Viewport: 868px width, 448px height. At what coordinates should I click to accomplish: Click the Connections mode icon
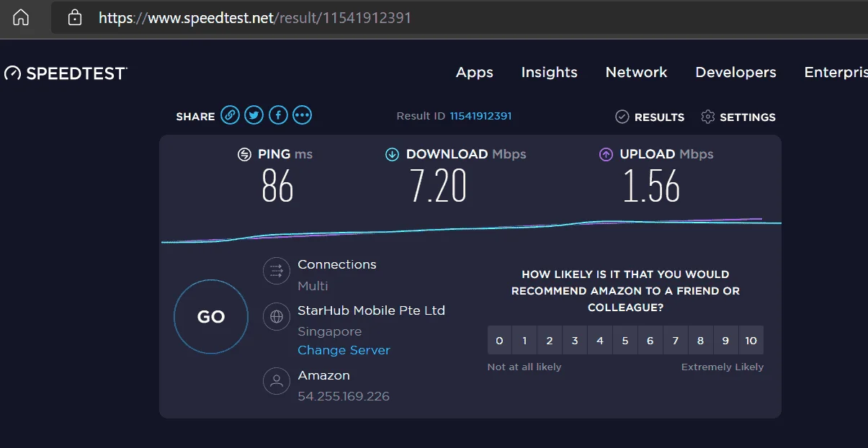tap(277, 271)
